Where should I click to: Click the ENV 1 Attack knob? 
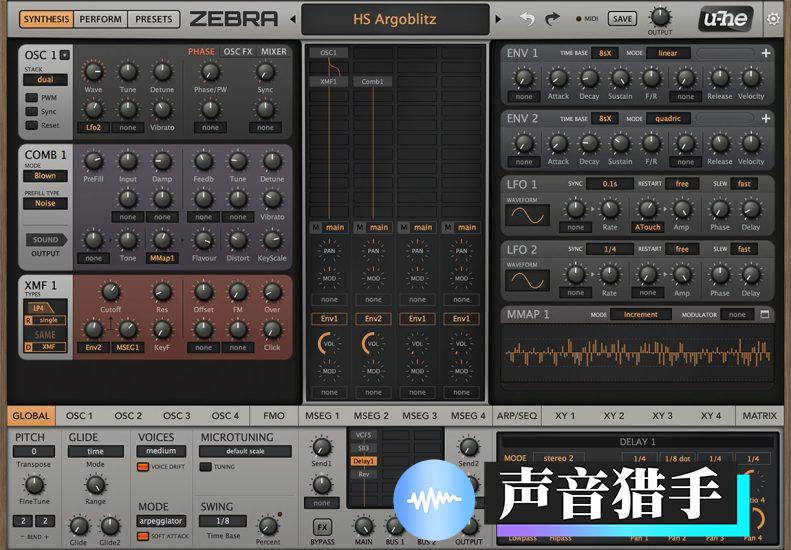pos(558,78)
